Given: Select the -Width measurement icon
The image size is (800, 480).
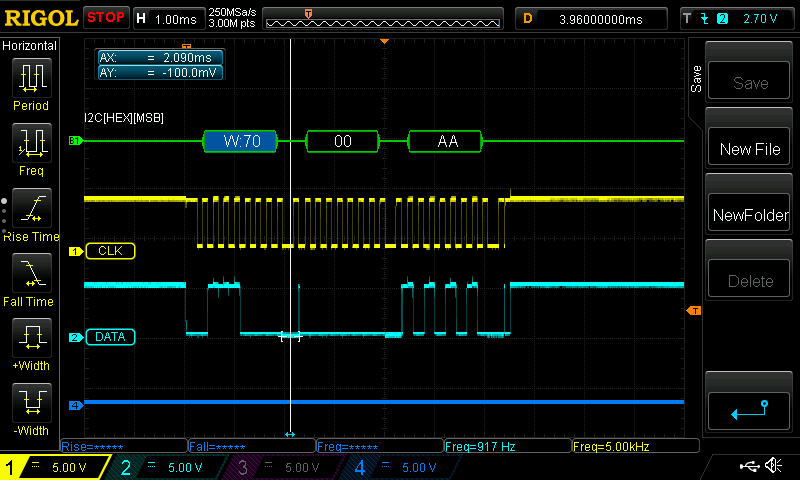Looking at the screenshot, I should point(32,402).
